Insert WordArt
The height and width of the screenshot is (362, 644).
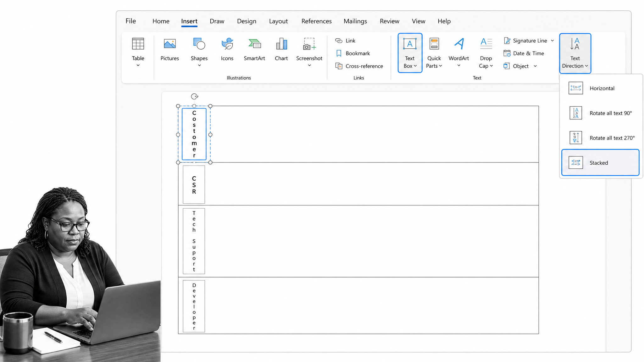tap(459, 52)
